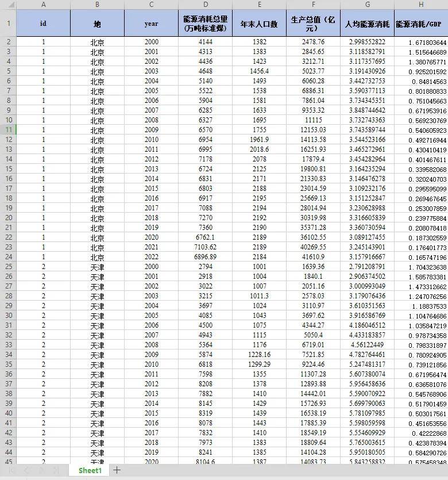Select cell with value 4.56122449
This screenshot has height=480, width=448.
(x=367, y=345)
